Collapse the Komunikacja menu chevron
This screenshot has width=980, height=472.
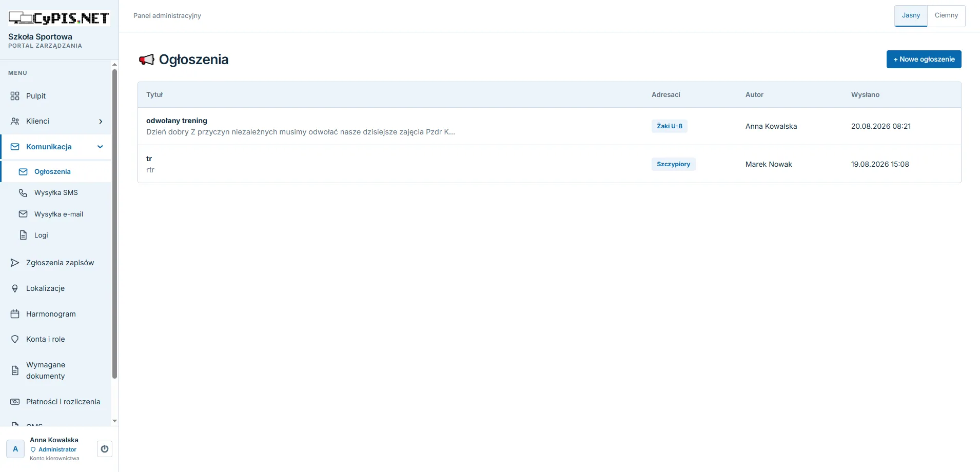(x=100, y=147)
